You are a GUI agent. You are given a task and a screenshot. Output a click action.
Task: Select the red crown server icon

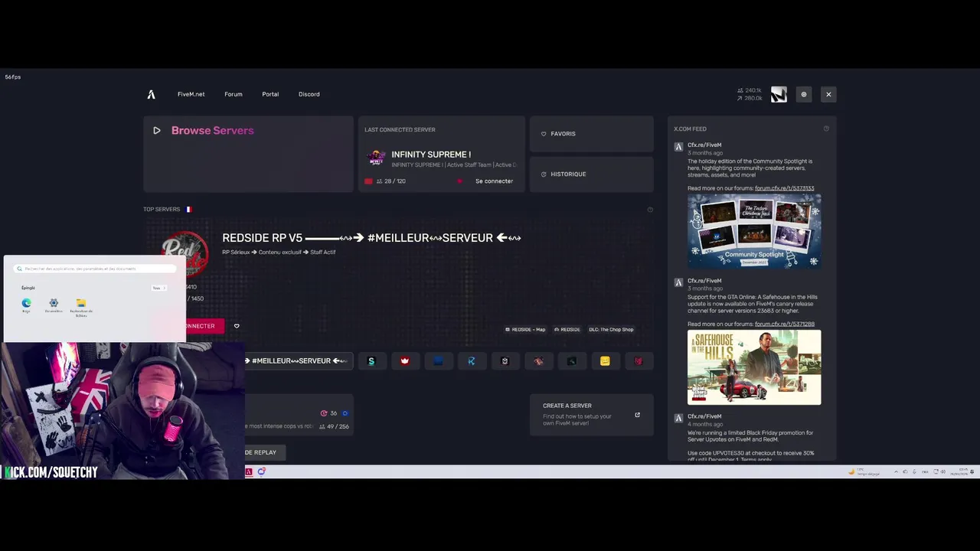point(405,361)
